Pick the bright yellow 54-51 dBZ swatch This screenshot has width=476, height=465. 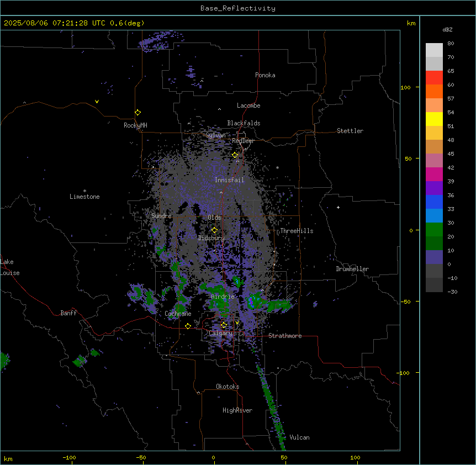coord(434,119)
